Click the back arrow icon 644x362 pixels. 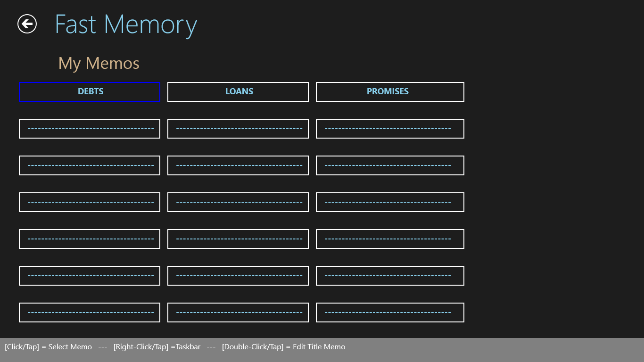click(x=27, y=24)
